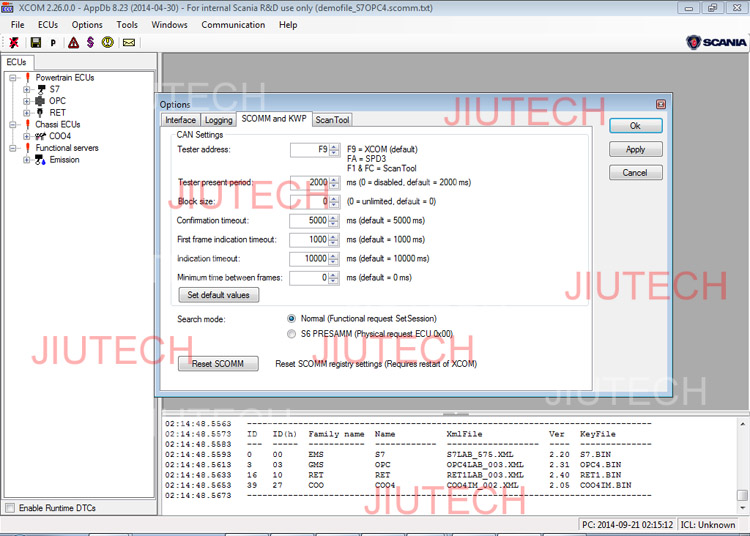Enable Runtime DTCs checkbox
750x536 pixels.
[x=10, y=508]
